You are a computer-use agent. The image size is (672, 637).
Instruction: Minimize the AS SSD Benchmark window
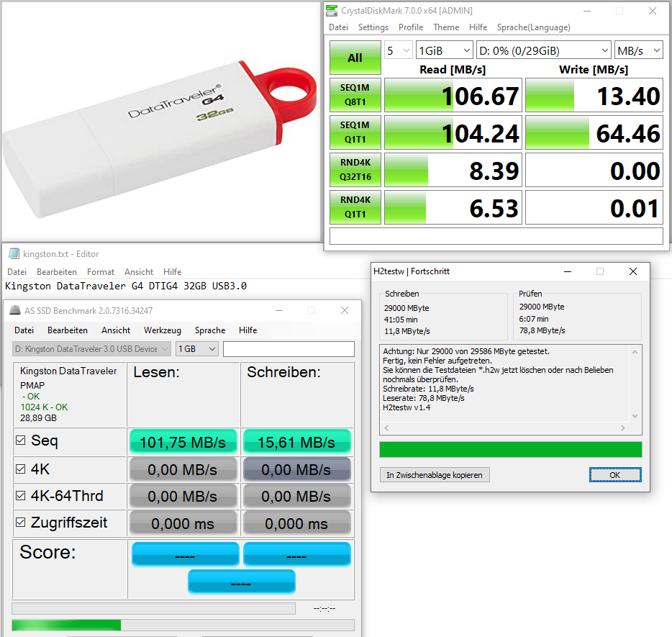tap(279, 310)
